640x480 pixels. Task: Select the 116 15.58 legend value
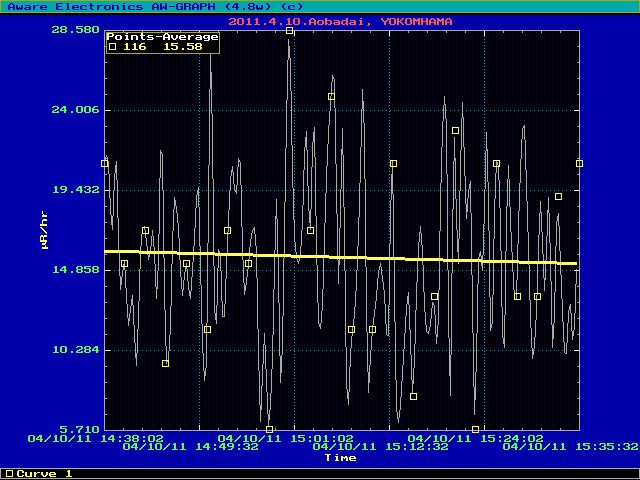[160, 46]
